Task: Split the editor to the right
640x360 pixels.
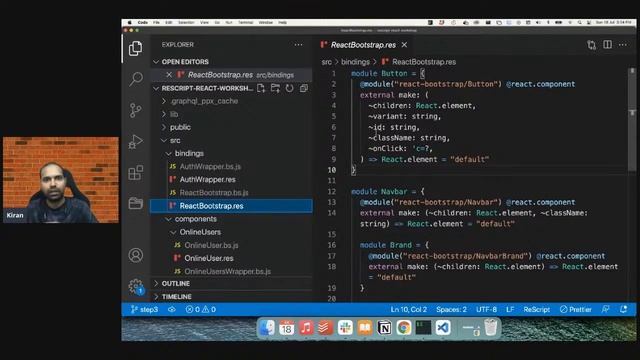Action: point(607,44)
